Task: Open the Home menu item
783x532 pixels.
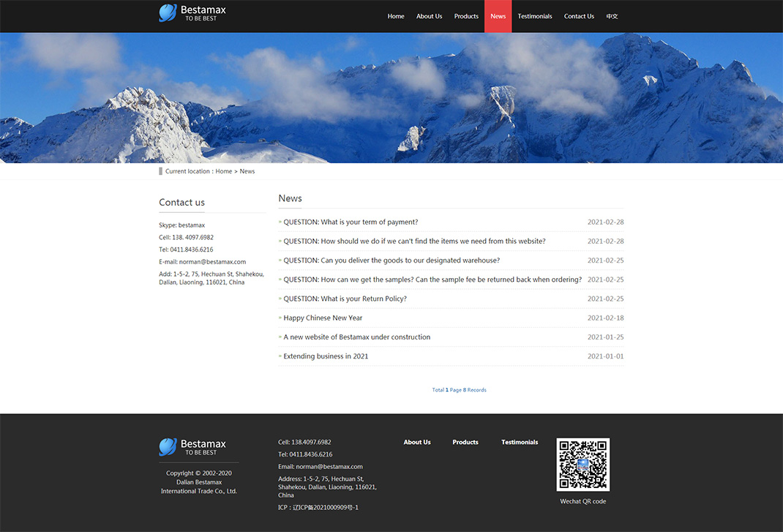Action: (x=396, y=16)
